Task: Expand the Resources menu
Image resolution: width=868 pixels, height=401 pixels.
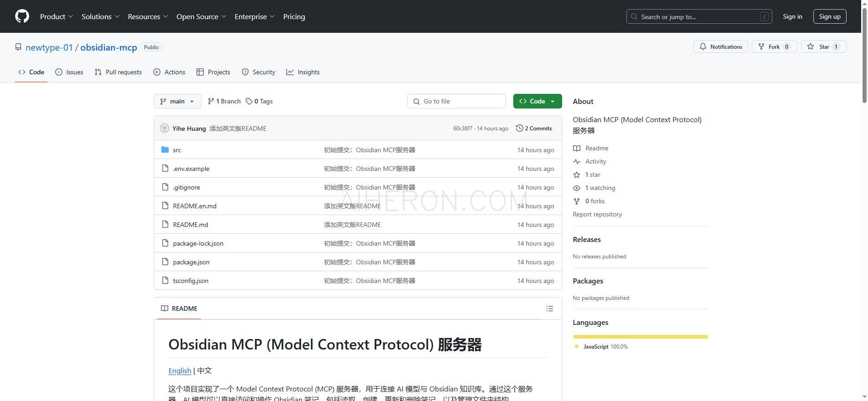Action: tap(148, 16)
